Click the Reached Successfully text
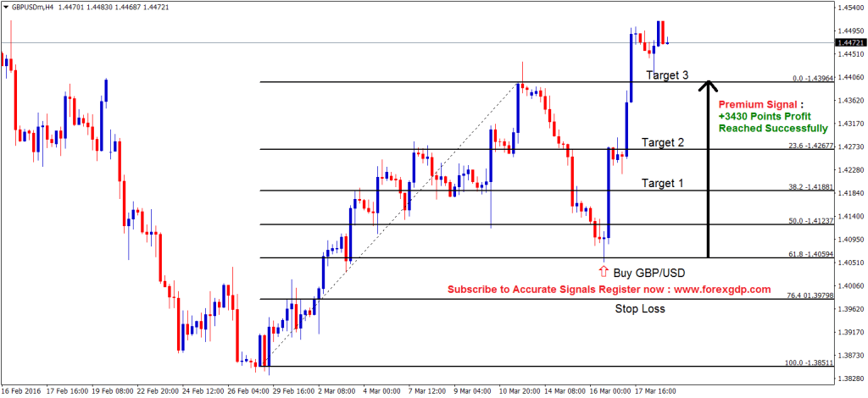Viewport: 868px width, 398px height. click(773, 129)
